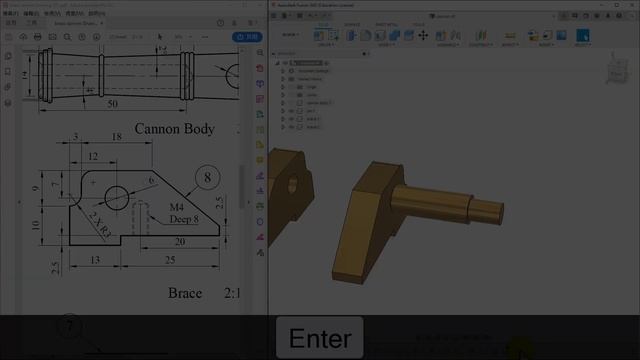Click the Save icon in Fusion 360 toolbar

point(300,16)
